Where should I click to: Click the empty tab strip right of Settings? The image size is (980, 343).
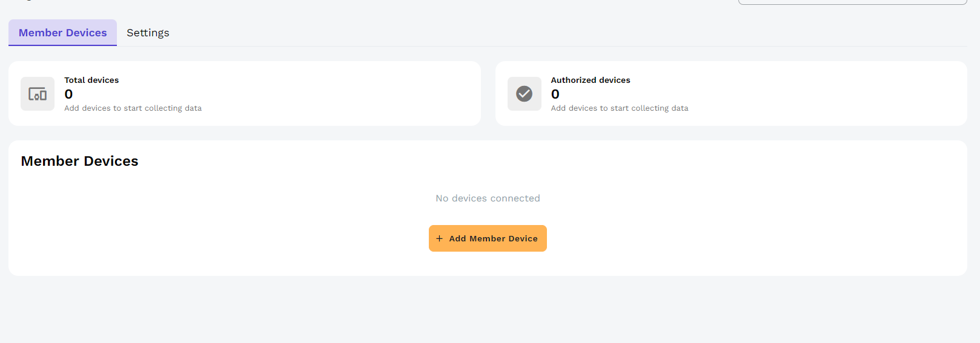545,33
